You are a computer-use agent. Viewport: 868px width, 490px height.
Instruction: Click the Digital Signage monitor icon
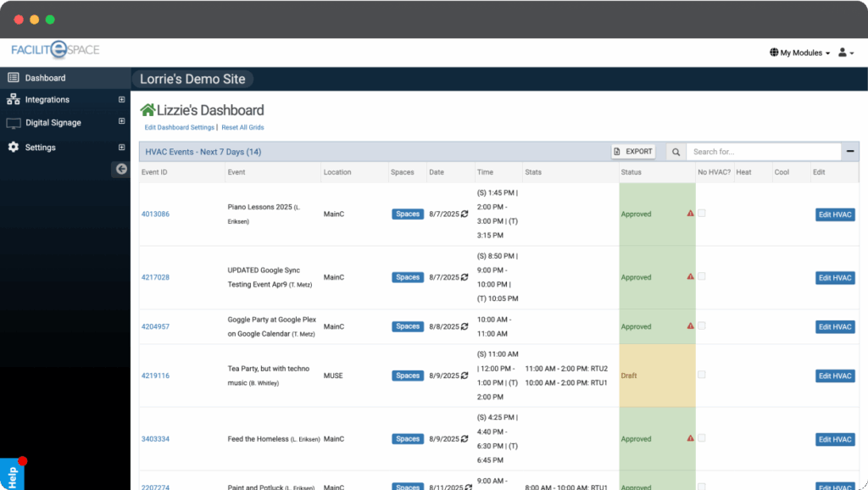point(14,123)
